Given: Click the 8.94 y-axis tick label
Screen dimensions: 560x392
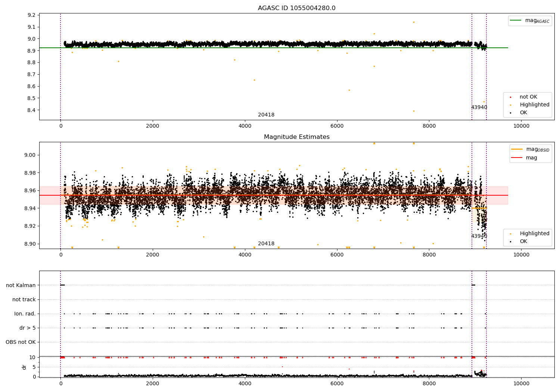Looking at the screenshot, I should pyautogui.click(x=31, y=208).
